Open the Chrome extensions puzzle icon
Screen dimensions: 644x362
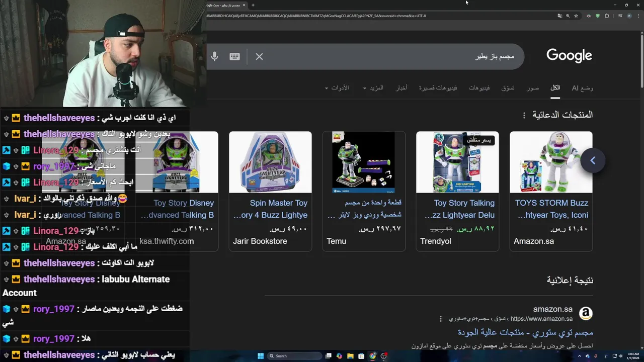pyautogui.click(x=607, y=16)
